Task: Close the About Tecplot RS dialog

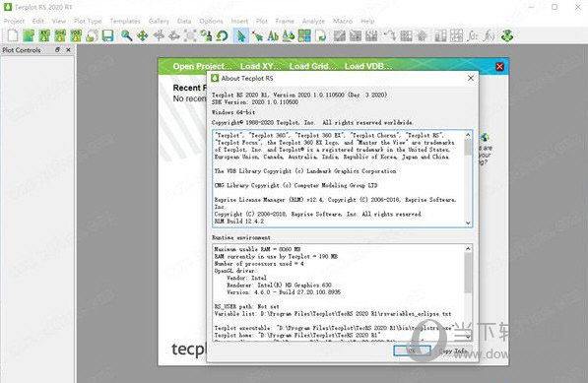Action: click(471, 78)
